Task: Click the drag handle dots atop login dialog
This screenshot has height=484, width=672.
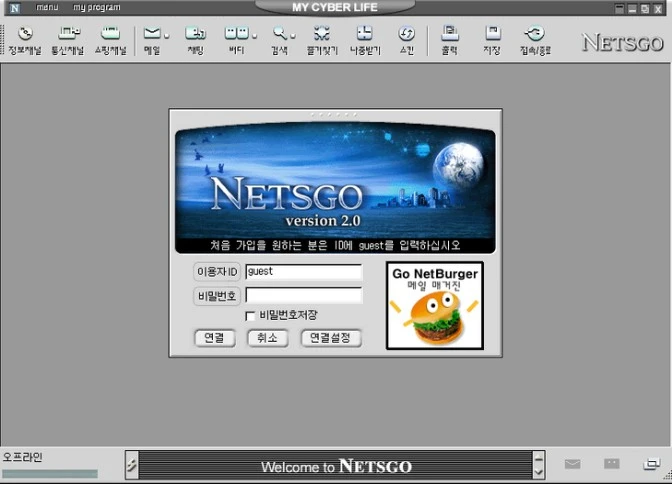Action: 334,114
